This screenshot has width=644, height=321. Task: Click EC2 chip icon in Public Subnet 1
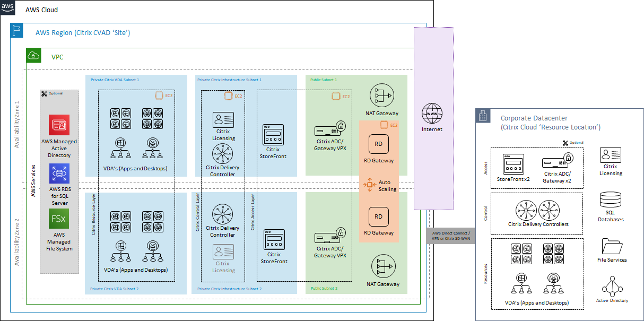335,96
